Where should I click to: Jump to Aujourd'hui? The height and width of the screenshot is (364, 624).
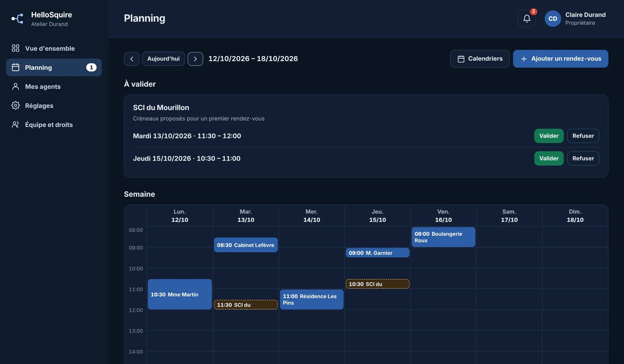[x=164, y=59]
